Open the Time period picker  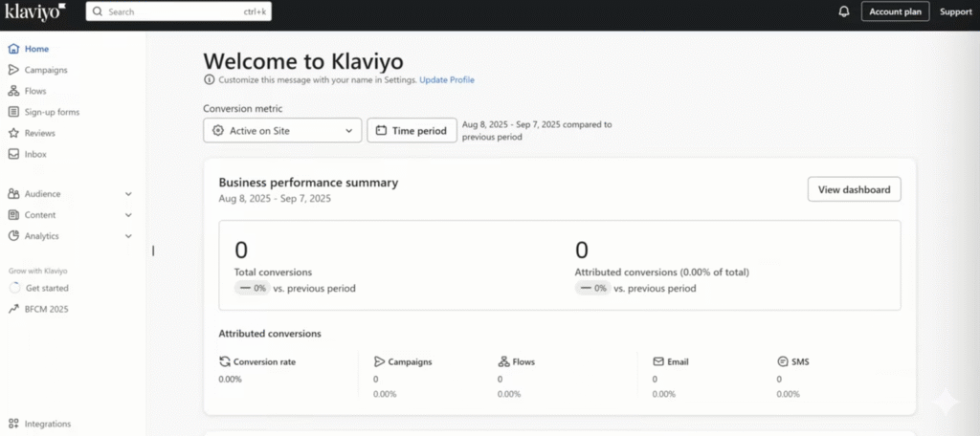[412, 131]
